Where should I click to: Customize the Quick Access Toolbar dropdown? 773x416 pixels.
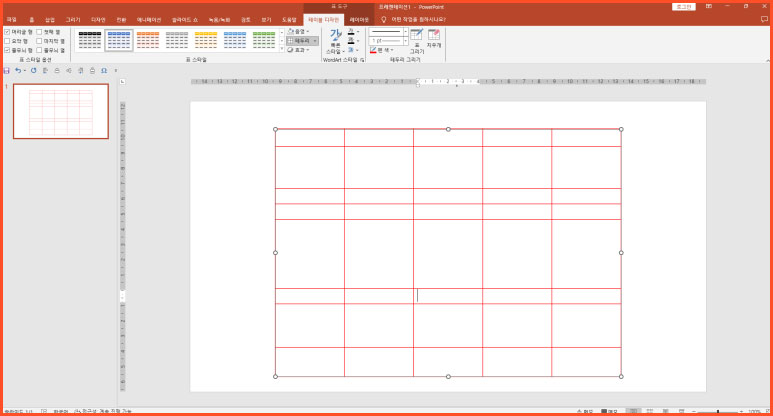point(116,70)
